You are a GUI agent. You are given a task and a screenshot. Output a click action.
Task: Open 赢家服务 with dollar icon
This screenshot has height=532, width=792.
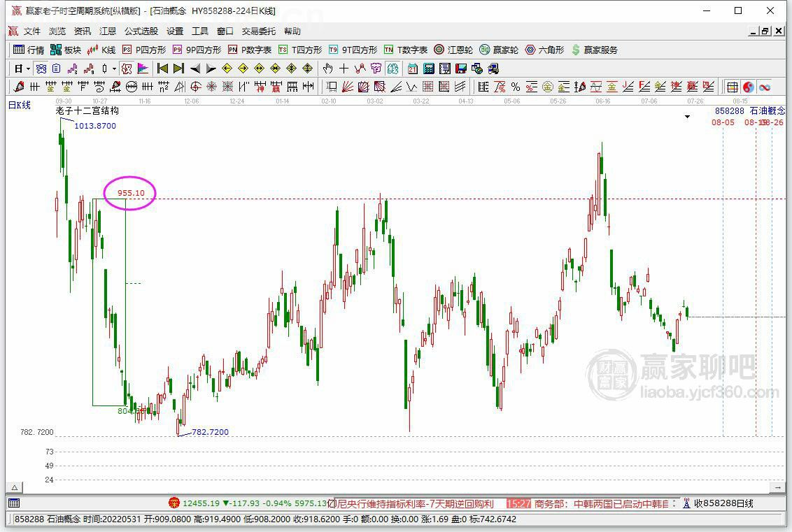tap(595, 50)
